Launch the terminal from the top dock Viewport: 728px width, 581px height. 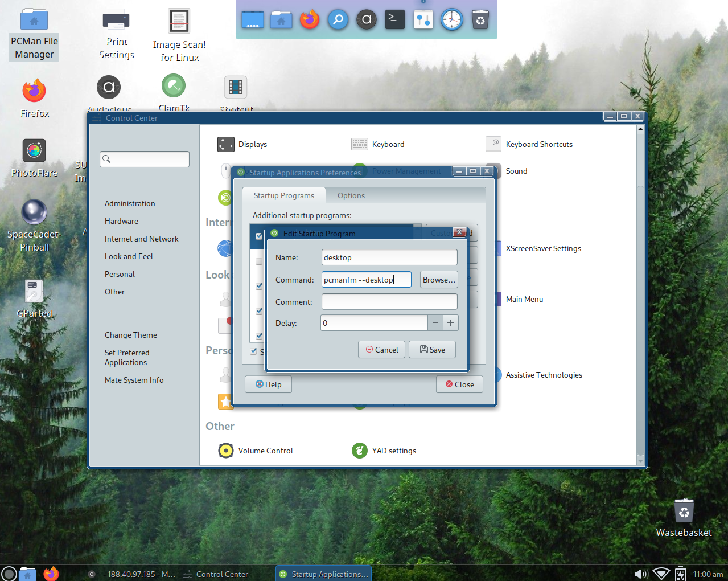(x=394, y=20)
